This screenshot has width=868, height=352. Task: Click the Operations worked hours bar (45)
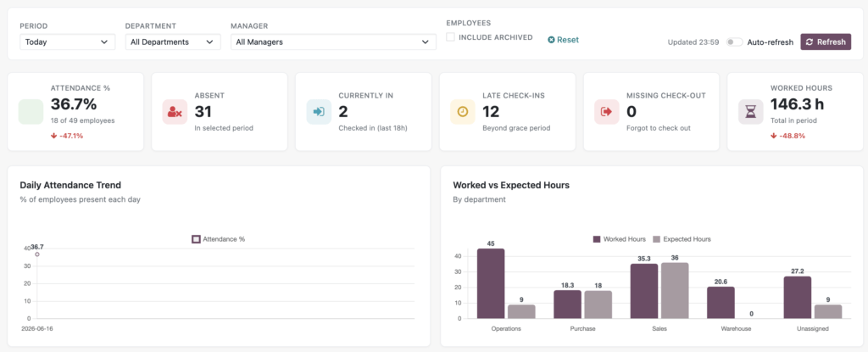coord(491,283)
